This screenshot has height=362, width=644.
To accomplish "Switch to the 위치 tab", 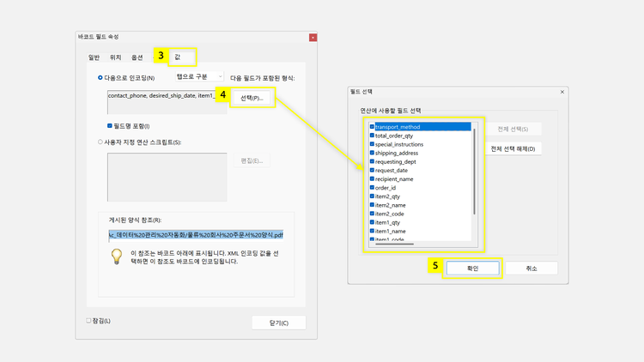I will click(x=115, y=57).
